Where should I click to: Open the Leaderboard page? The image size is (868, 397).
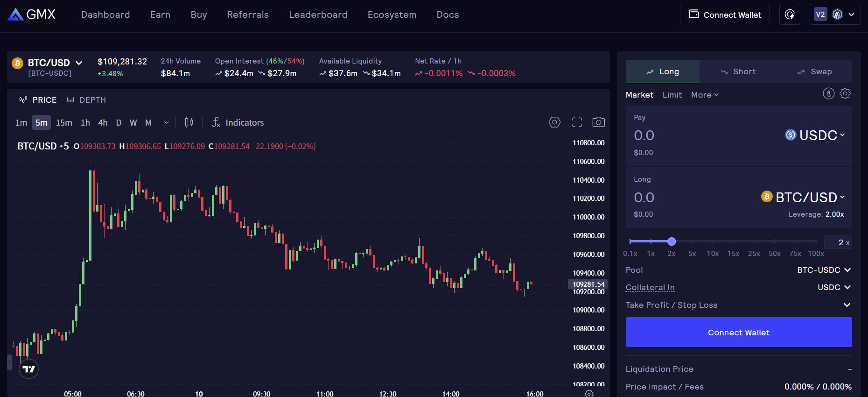[318, 14]
